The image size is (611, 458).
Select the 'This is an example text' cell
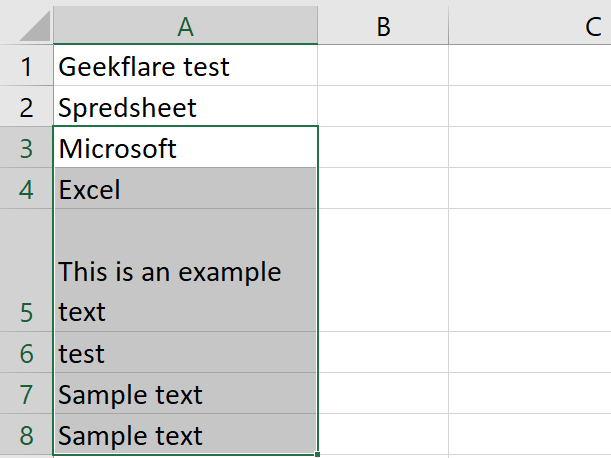point(185,271)
